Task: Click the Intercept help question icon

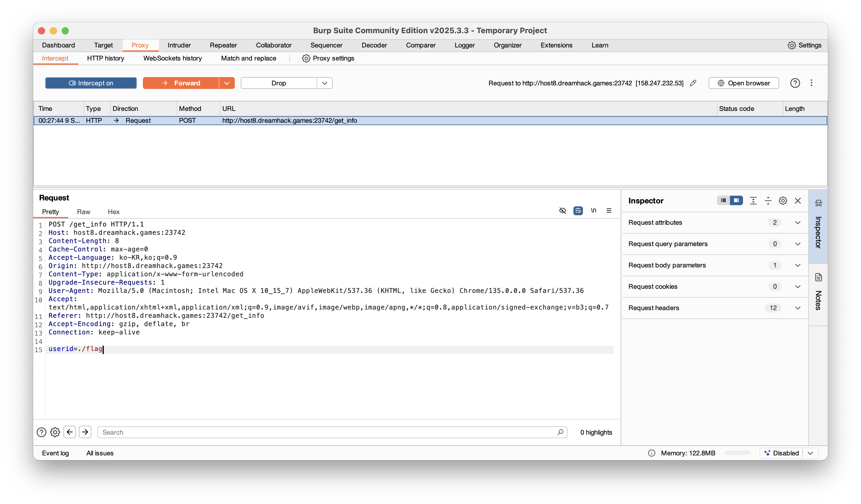Action: (795, 83)
